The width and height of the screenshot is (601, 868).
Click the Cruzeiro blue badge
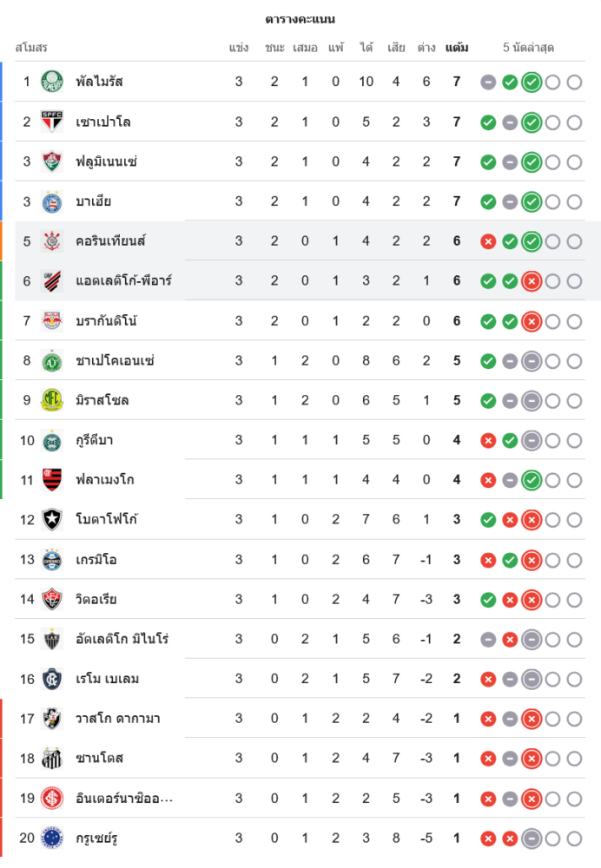tap(52, 838)
